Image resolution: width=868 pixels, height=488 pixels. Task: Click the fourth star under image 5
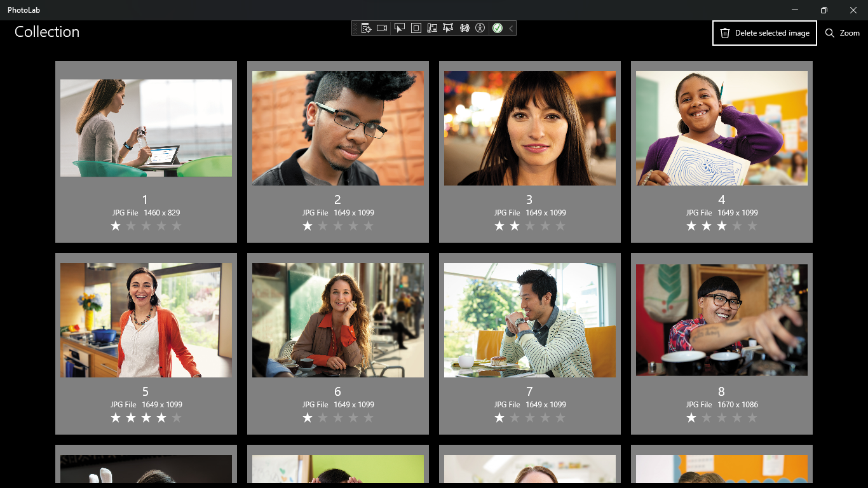[161, 417]
